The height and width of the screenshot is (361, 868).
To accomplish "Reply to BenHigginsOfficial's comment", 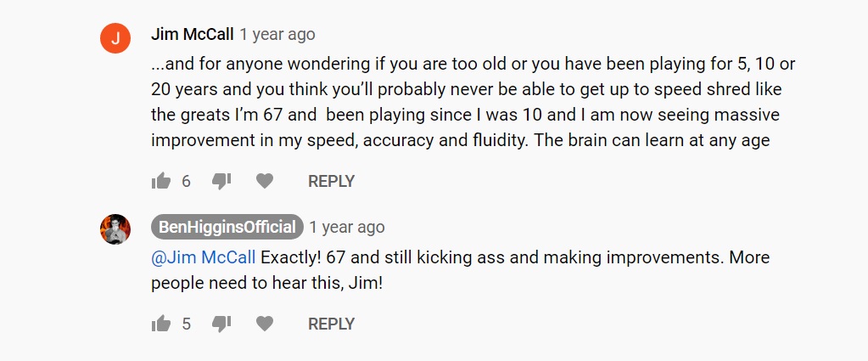I will 331,324.
